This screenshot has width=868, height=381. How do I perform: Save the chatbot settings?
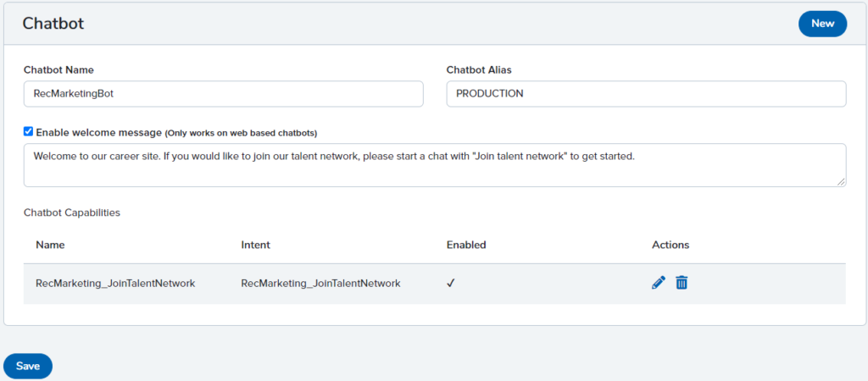(x=28, y=366)
